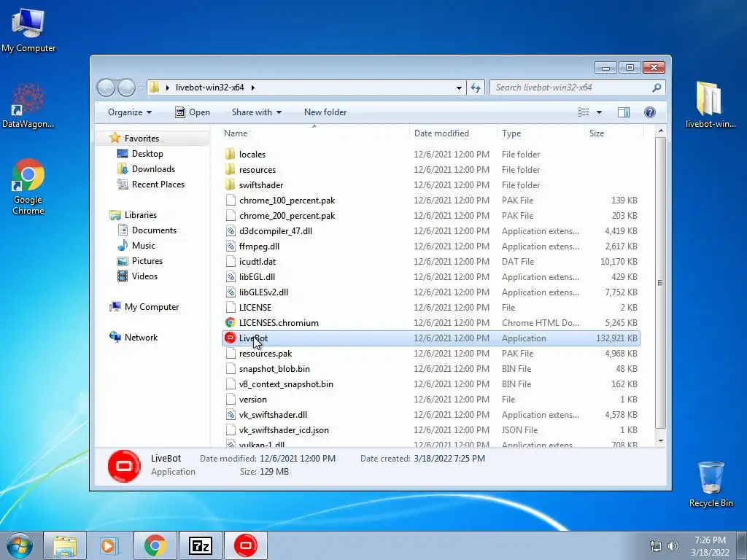747x560 pixels.
Task: Open LiveBot from the taskbar
Action: [245, 545]
